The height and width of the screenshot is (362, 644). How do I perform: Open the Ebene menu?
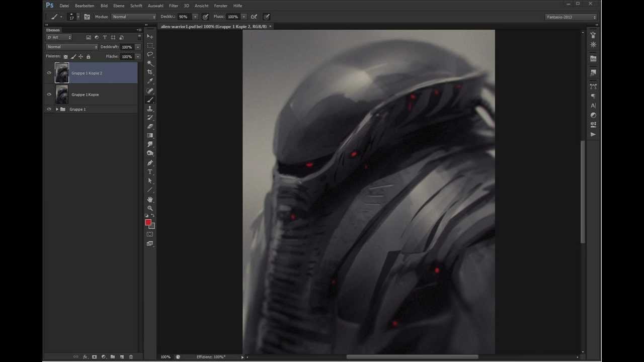click(119, 6)
